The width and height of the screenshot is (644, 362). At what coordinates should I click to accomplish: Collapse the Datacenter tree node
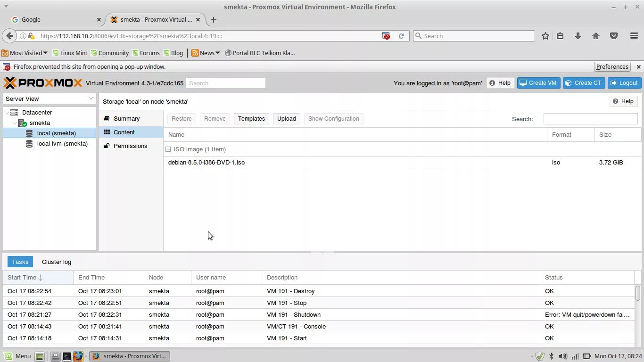[x=7, y=113]
